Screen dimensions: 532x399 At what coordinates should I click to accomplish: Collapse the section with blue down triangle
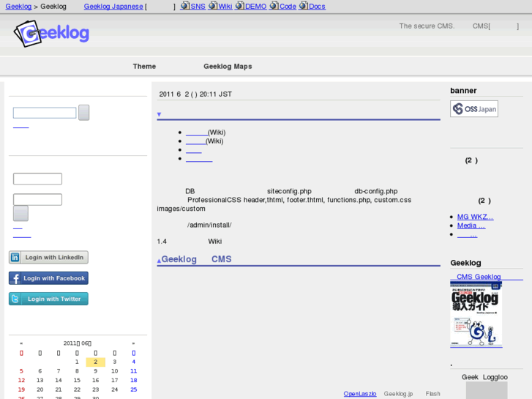tap(159, 114)
